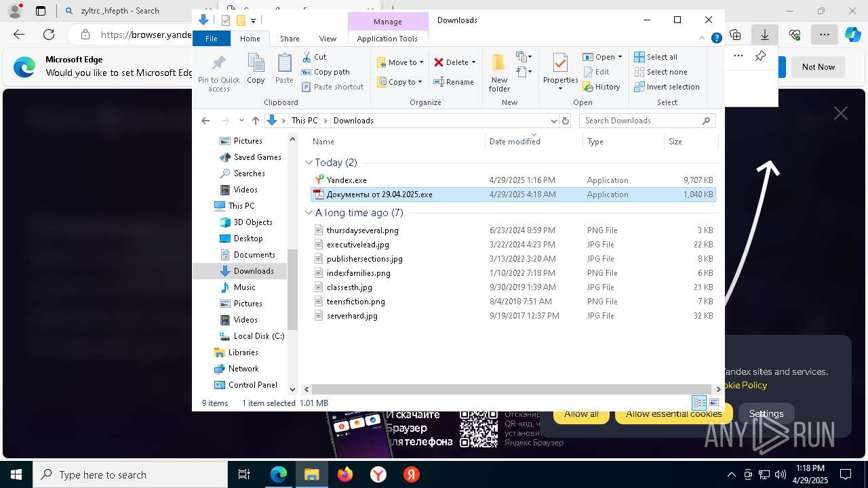Switch to the View tab
Viewport: 868px width, 488px height.
[328, 39]
